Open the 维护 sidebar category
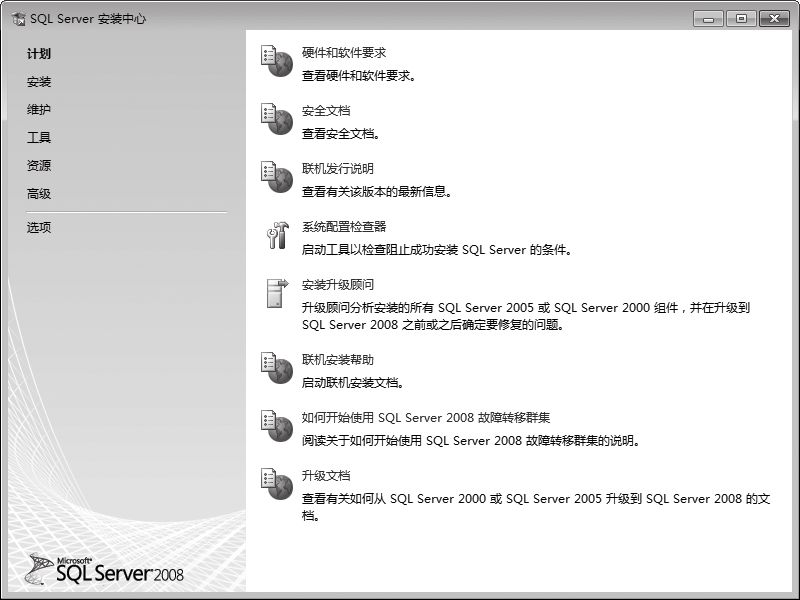The image size is (800, 600). 39,109
